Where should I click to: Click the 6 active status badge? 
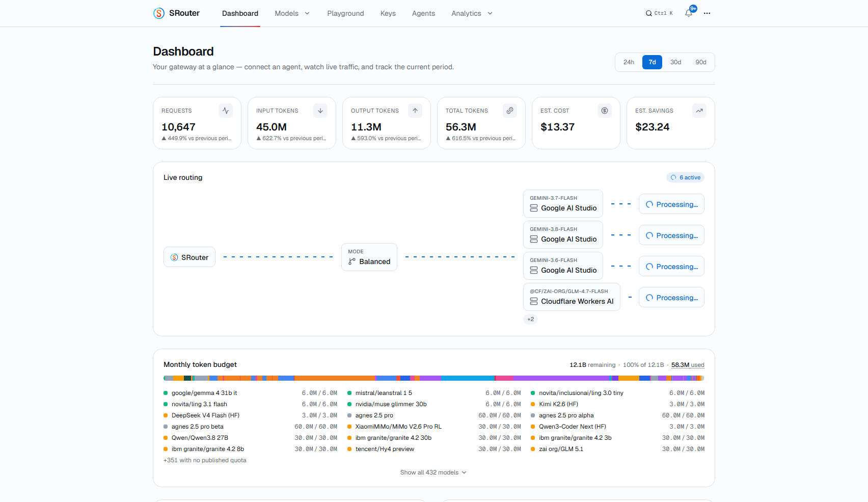pos(686,177)
